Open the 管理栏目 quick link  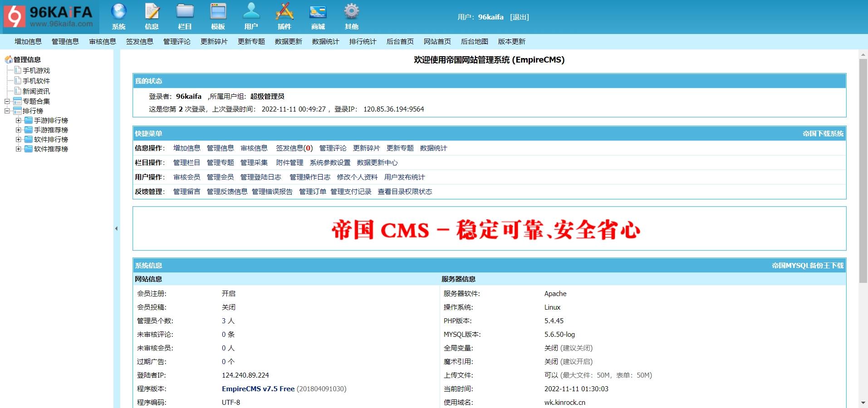pos(187,162)
